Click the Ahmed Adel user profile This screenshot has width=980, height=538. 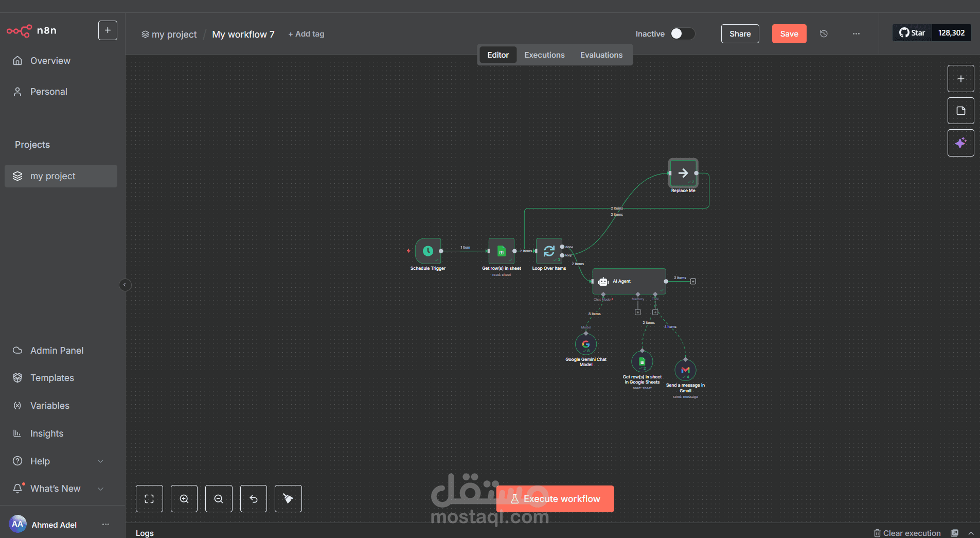coord(43,525)
